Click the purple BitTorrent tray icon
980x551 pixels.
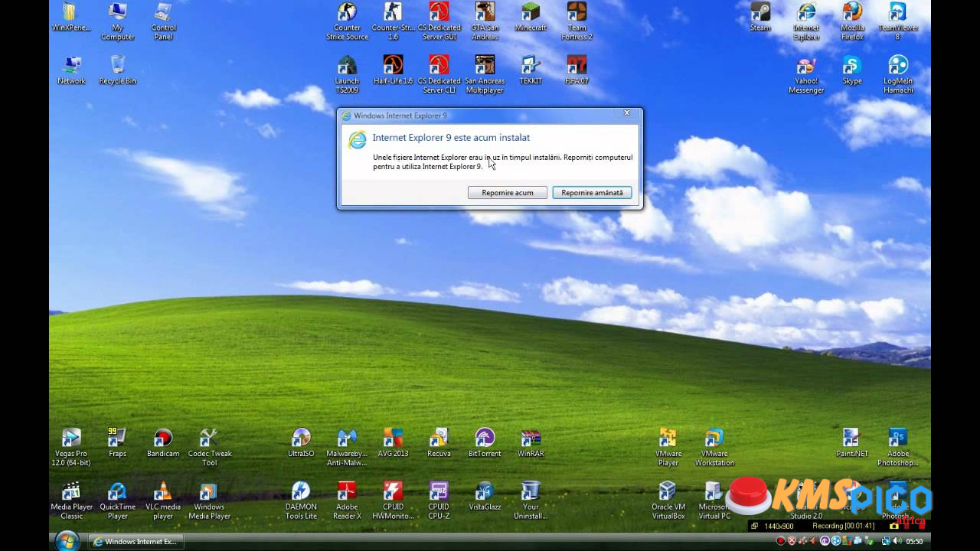[x=825, y=541]
